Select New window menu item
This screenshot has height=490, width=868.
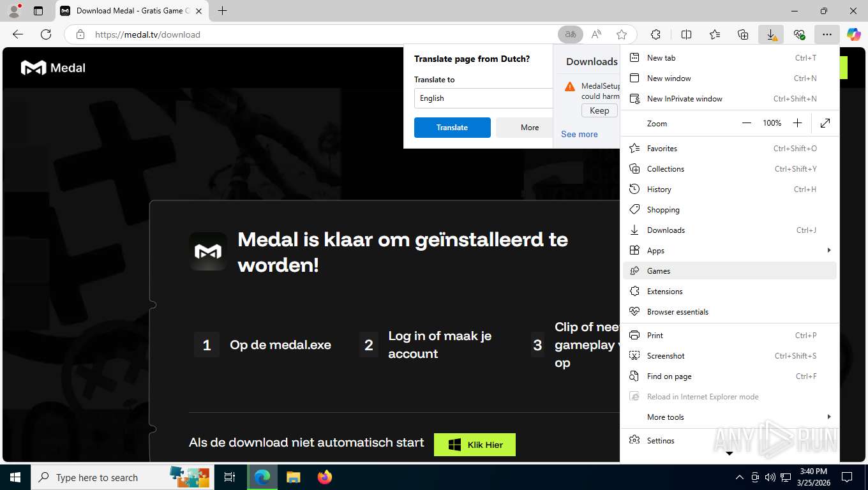click(730, 78)
